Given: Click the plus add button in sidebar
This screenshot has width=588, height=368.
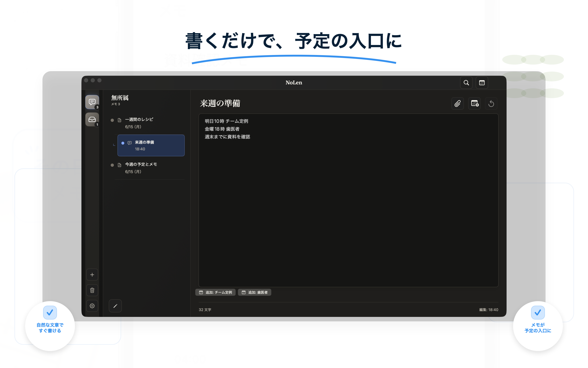Looking at the screenshot, I should coord(92,275).
